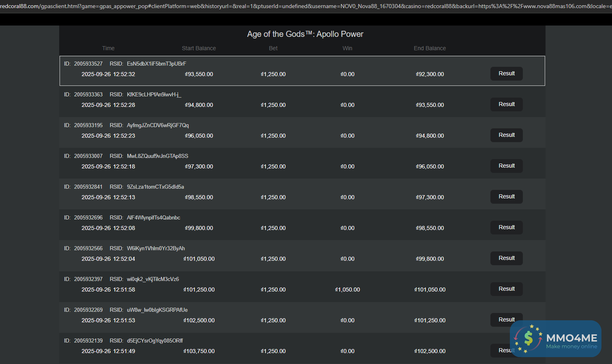Click the RSID EsN5dbX1iF5bmT3pUBrF text

[x=156, y=64]
